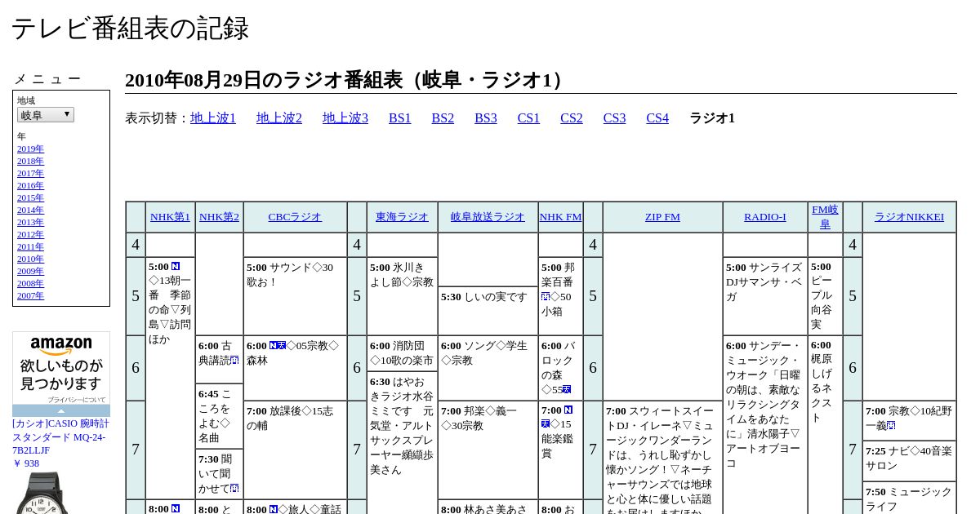
Task: Open the 2015年 year link
Action: pos(30,197)
